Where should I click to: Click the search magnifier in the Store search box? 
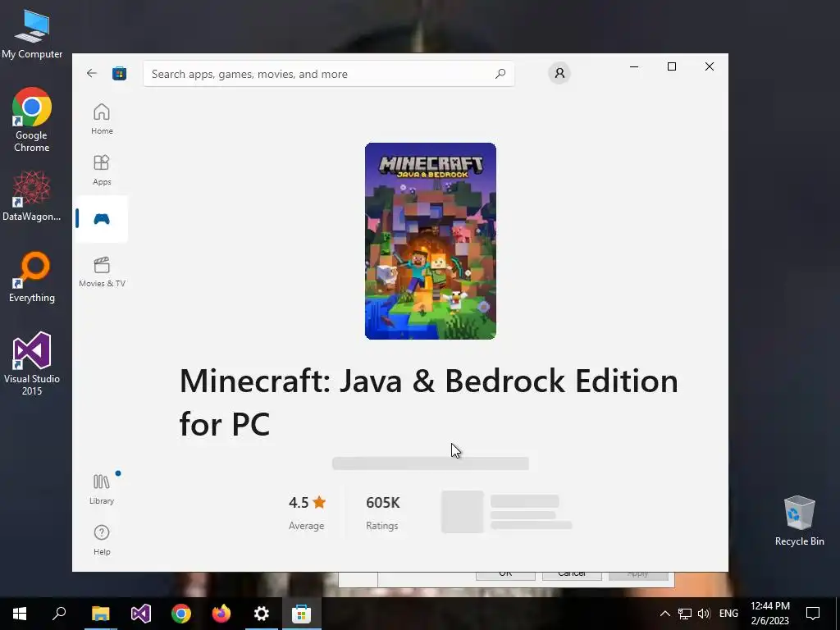point(500,73)
